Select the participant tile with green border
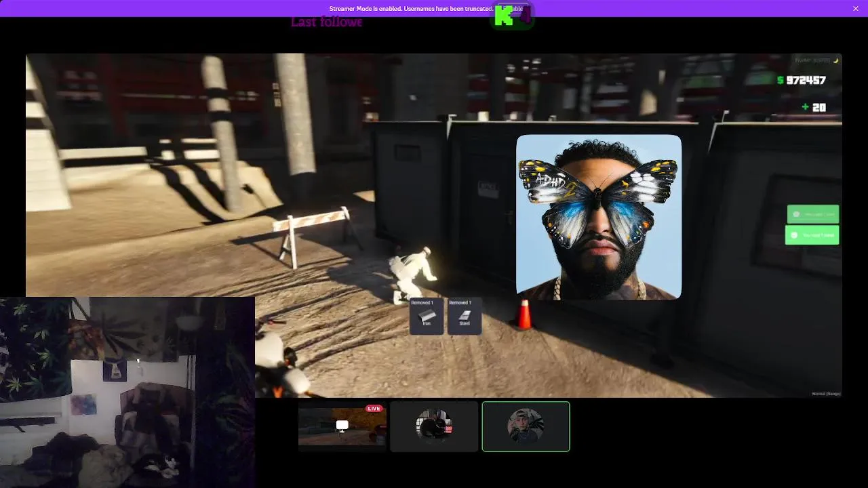Viewport: 868px width, 488px height. tap(526, 426)
